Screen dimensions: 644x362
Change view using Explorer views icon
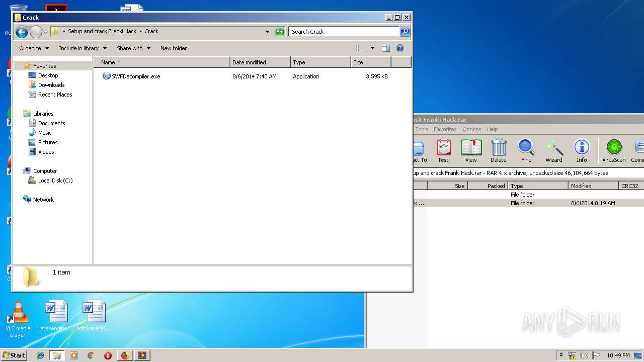coord(360,48)
